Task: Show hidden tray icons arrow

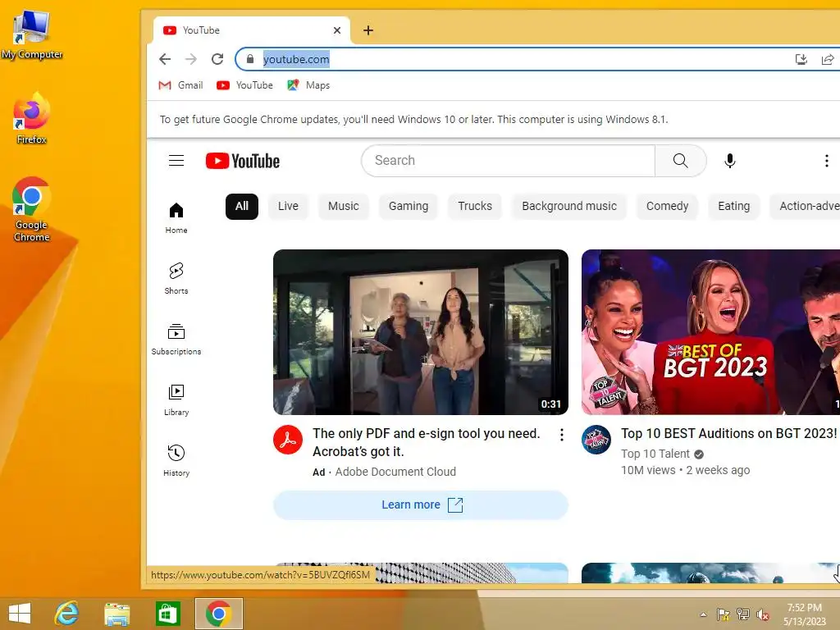Action: click(x=703, y=614)
